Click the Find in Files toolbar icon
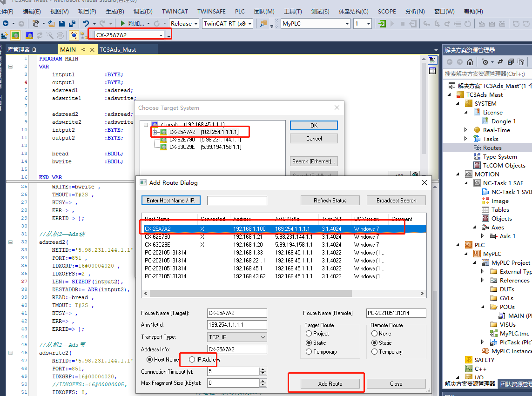Viewport: 532px width, 396px height. pos(263,24)
